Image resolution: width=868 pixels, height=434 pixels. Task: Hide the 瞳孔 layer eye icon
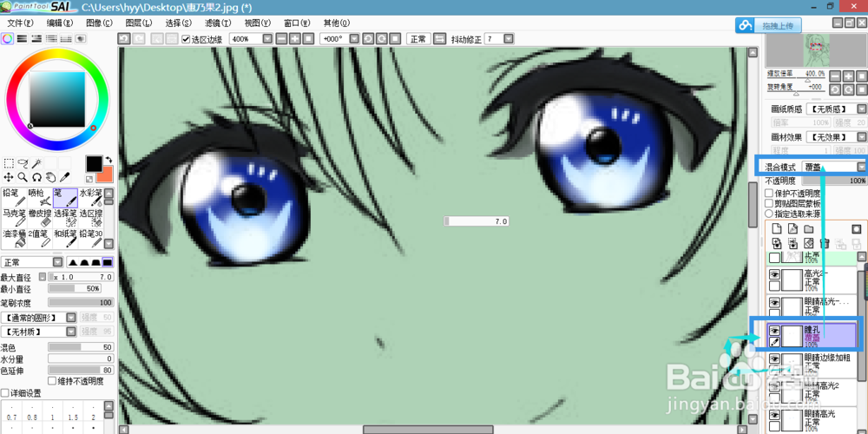[x=774, y=331]
